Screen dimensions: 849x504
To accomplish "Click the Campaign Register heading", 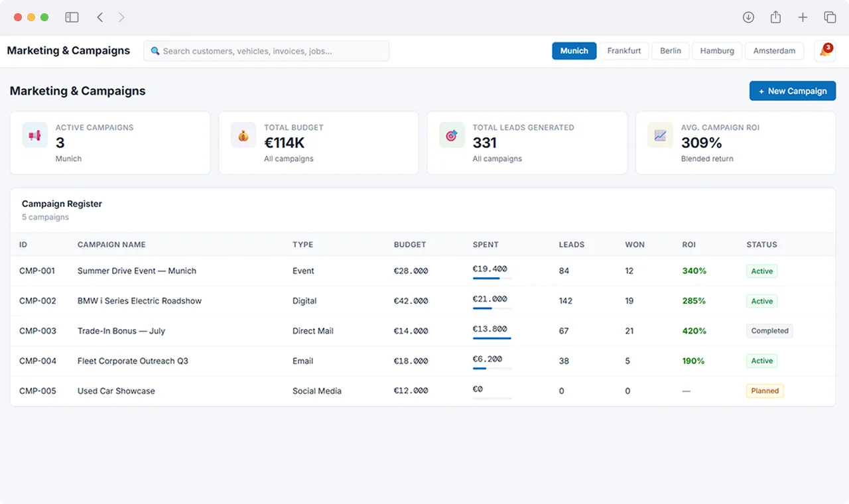I will [62, 204].
